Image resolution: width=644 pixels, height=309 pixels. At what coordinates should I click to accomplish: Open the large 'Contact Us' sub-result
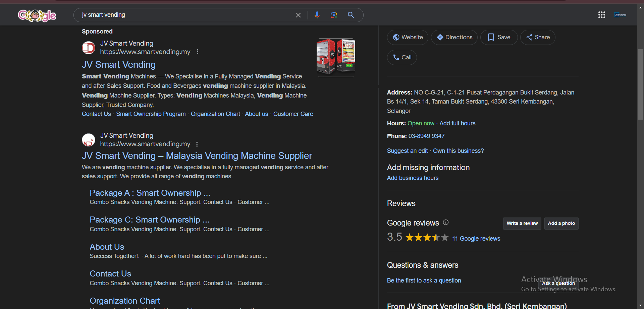coord(110,274)
